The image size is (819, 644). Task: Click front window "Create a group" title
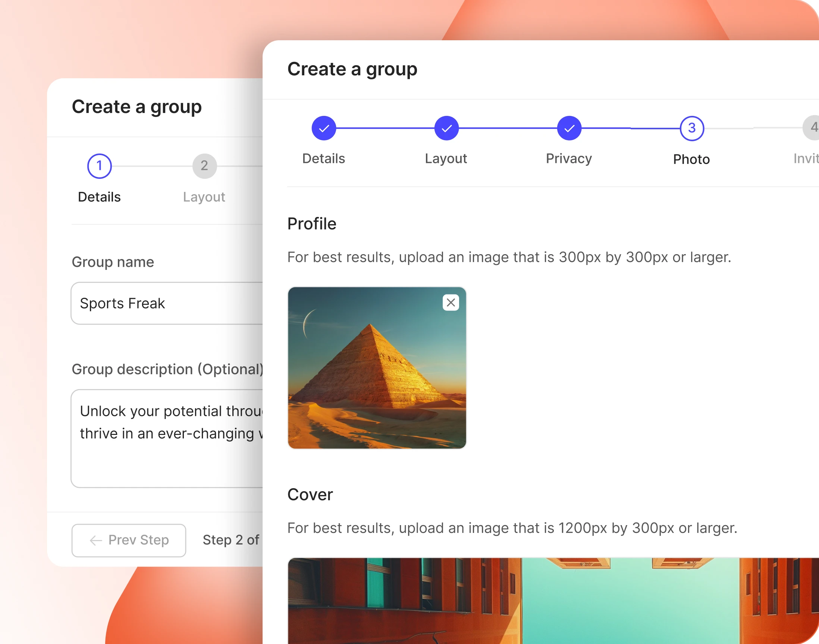(352, 69)
